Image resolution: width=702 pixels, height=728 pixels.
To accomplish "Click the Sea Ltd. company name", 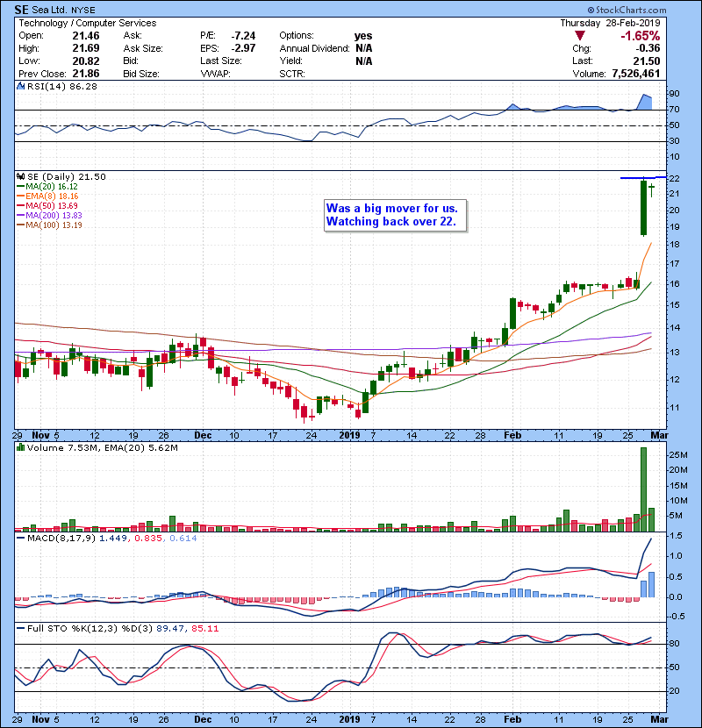I will [50, 10].
